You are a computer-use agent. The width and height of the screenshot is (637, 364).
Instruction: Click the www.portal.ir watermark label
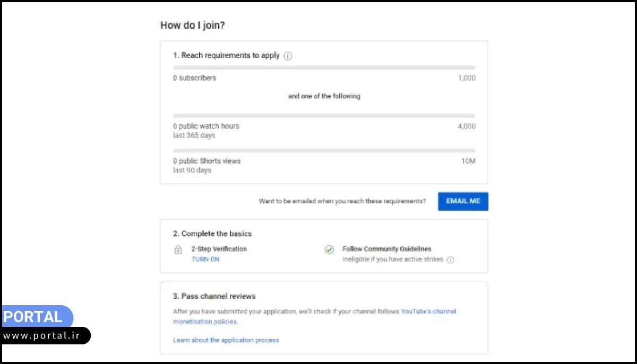click(45, 336)
